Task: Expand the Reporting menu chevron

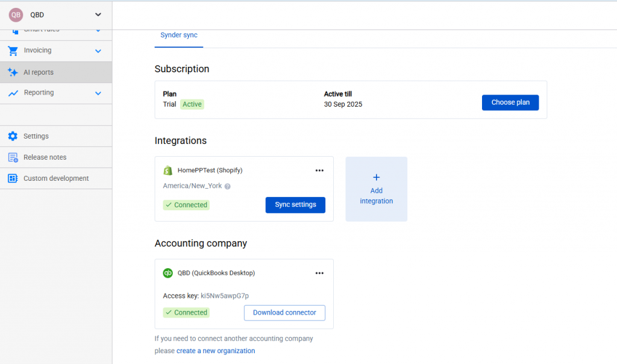Action: point(98,93)
